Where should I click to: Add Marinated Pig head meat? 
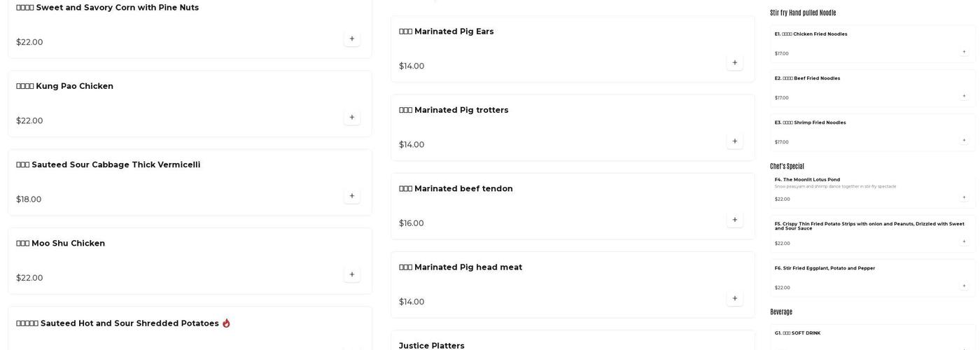(734, 298)
